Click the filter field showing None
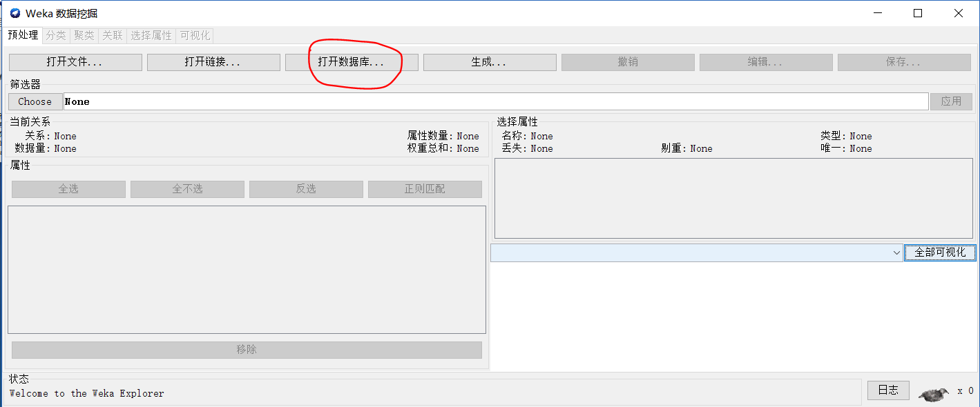The height and width of the screenshot is (407, 980). click(496, 101)
